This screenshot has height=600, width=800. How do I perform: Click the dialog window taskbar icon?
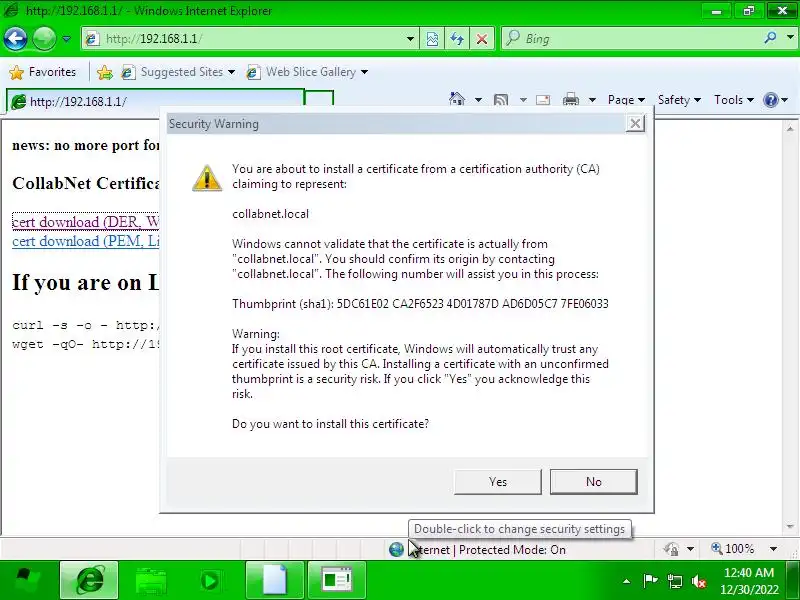point(336,580)
